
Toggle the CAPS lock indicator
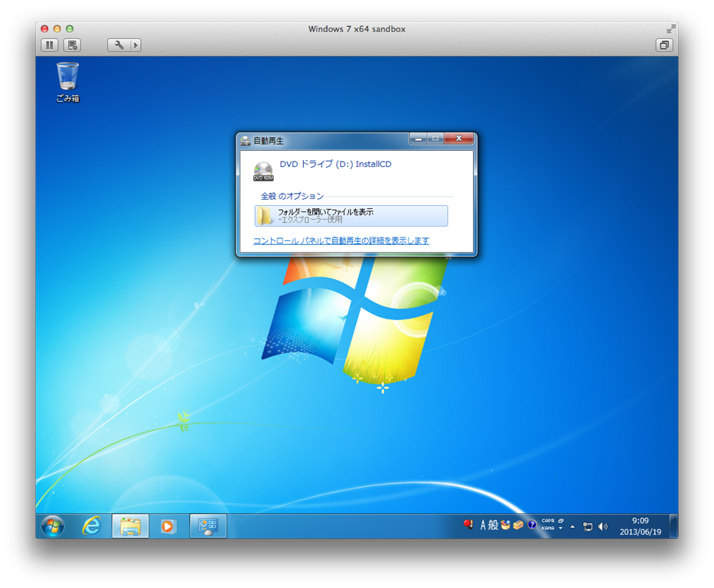[548, 521]
